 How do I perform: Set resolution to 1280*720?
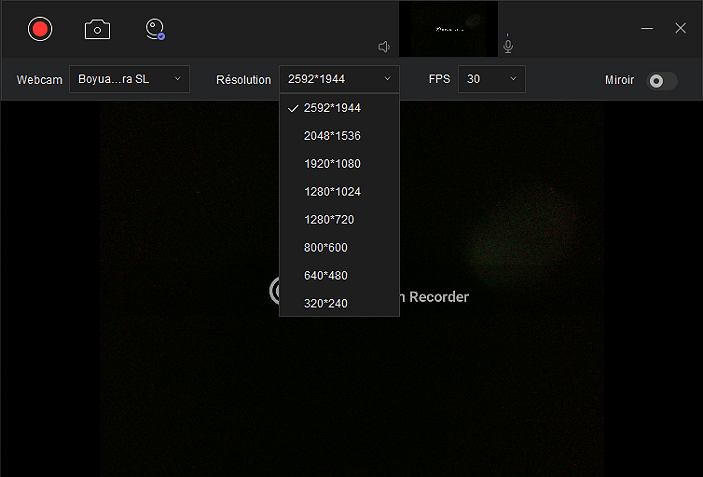[339, 220]
